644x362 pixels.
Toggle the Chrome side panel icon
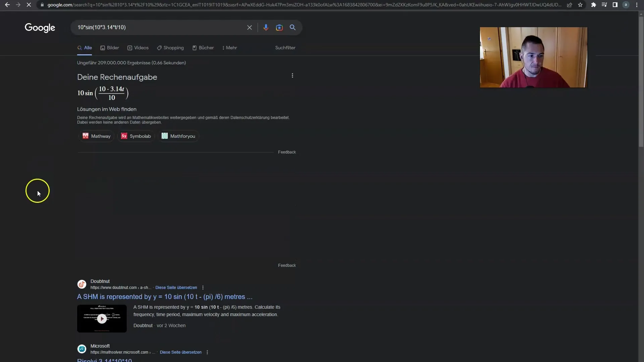pyautogui.click(x=615, y=5)
